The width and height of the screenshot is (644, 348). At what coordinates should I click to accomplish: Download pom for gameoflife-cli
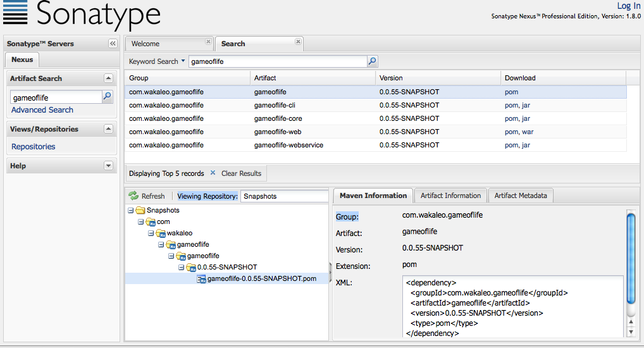point(511,105)
